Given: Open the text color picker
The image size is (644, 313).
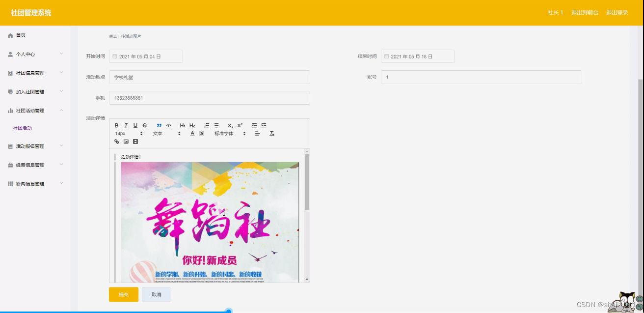Looking at the screenshot, I should point(192,133).
